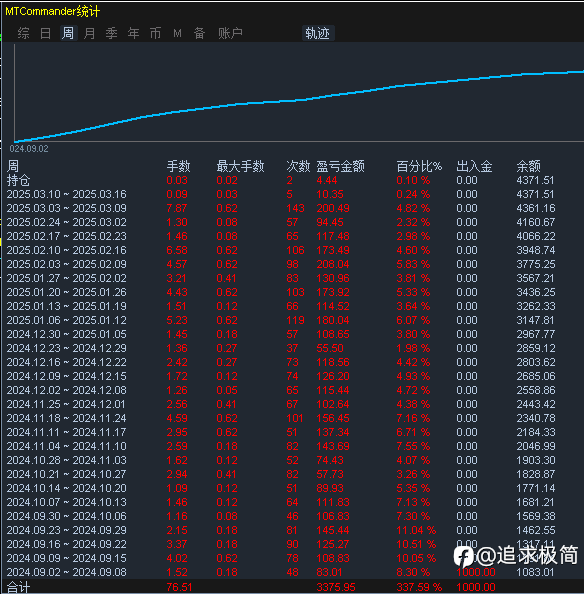
Task: Select week row 2024.12.16 ~ 2024.12.22
Action: 292,363
